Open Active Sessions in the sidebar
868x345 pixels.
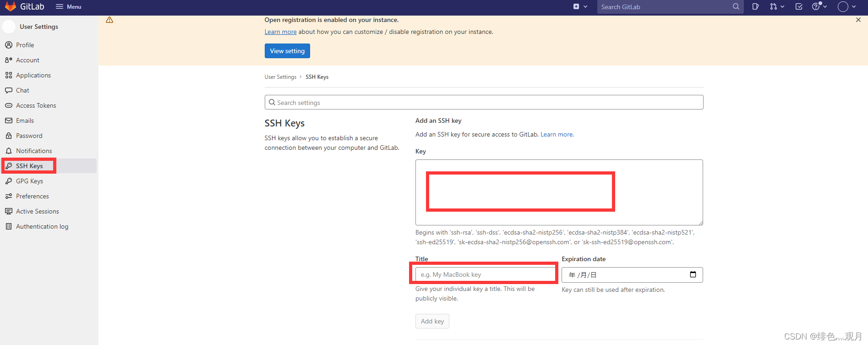49,211
